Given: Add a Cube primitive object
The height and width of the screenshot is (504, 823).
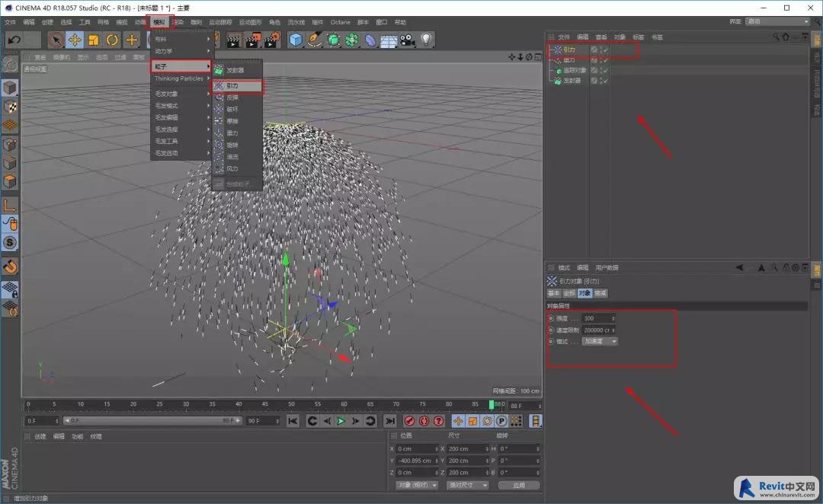Looking at the screenshot, I should click(x=296, y=40).
